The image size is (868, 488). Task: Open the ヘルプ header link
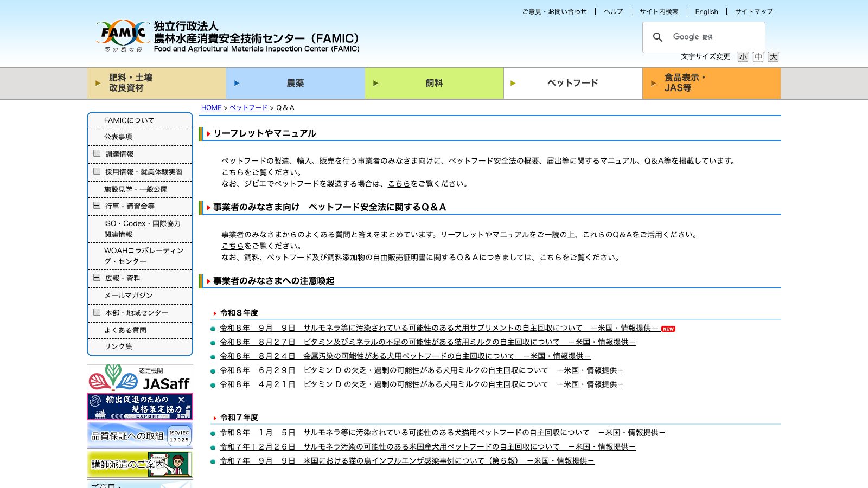point(613,11)
